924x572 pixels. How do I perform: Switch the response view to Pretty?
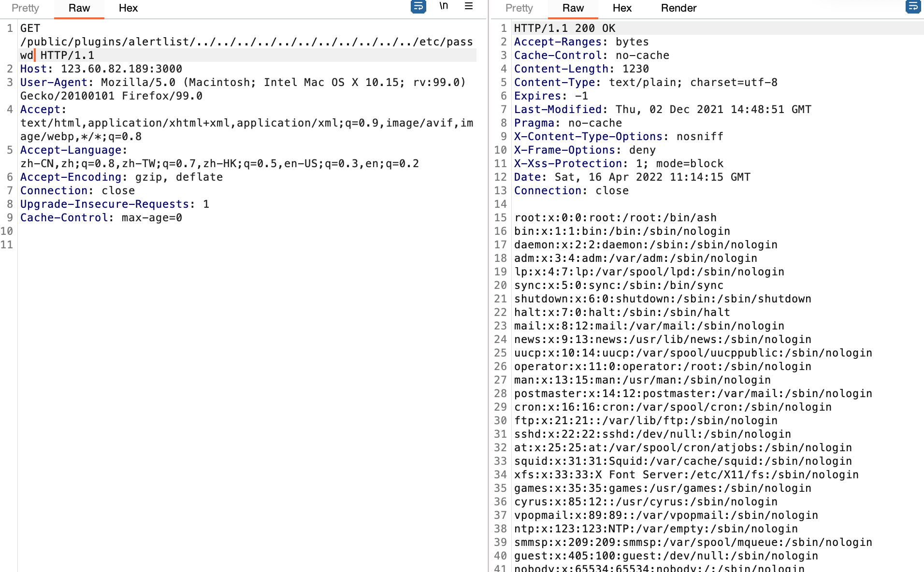(x=519, y=8)
